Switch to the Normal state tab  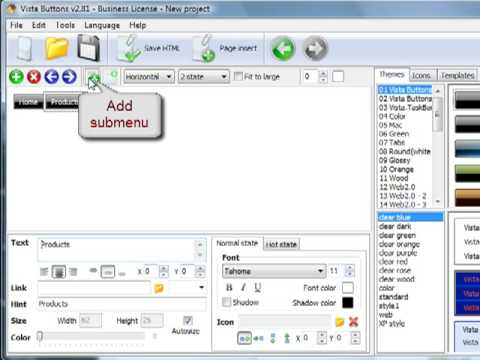click(x=237, y=243)
